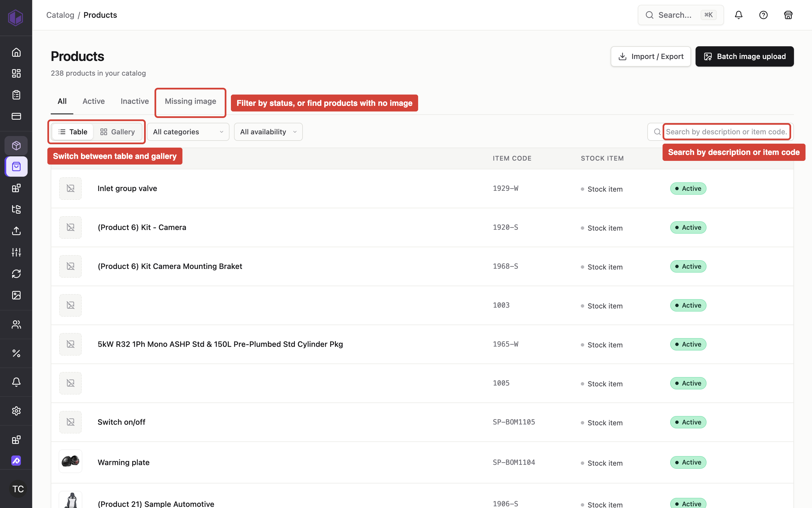This screenshot has height=508, width=812.
Task: Open the tree hierarchy icon in sidebar
Action: click(x=16, y=209)
